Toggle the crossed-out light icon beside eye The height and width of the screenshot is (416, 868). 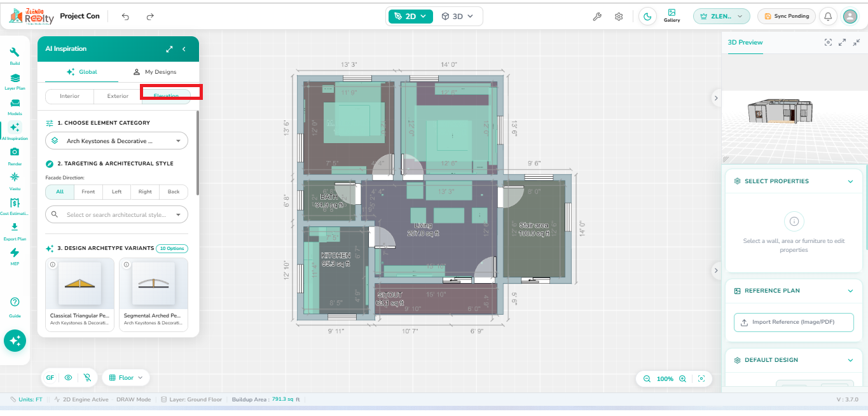pos(88,377)
